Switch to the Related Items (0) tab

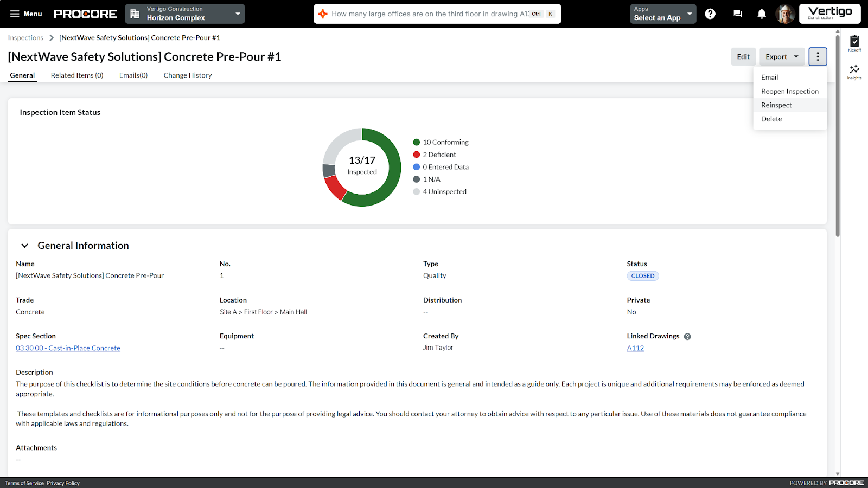77,75
